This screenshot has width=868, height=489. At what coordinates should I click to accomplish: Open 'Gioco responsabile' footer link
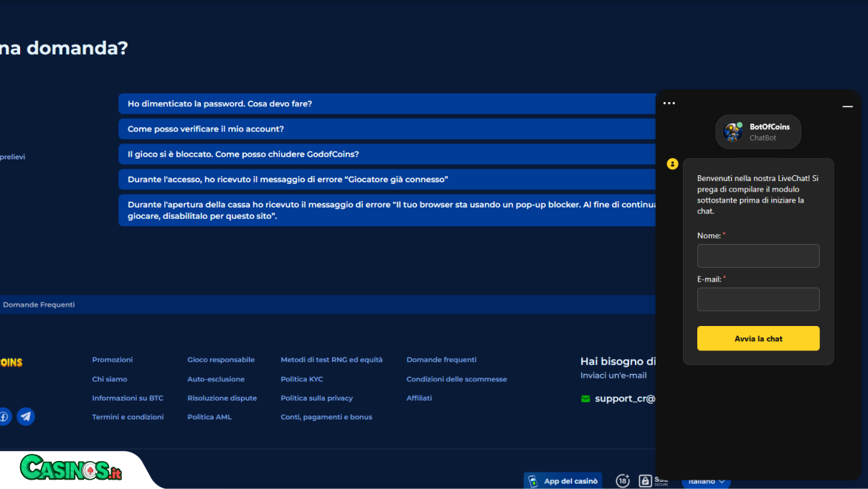[221, 360]
